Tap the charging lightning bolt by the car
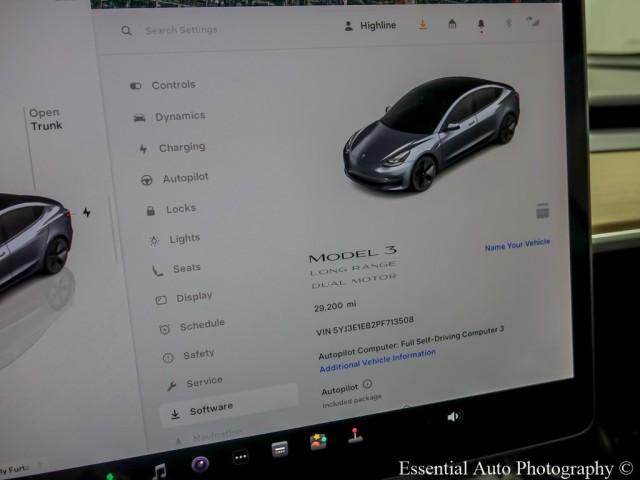This screenshot has height=480, width=640. point(86,213)
